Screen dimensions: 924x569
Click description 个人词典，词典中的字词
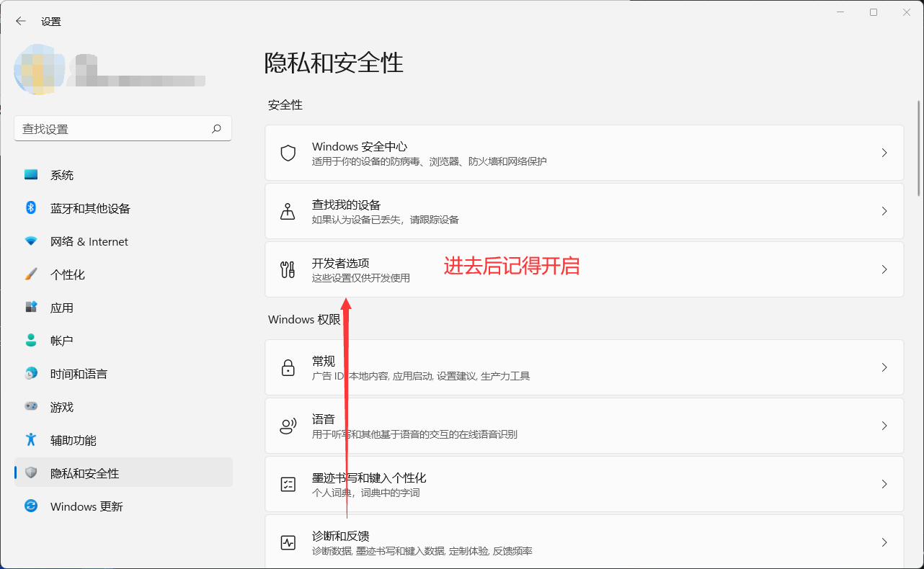366,493
